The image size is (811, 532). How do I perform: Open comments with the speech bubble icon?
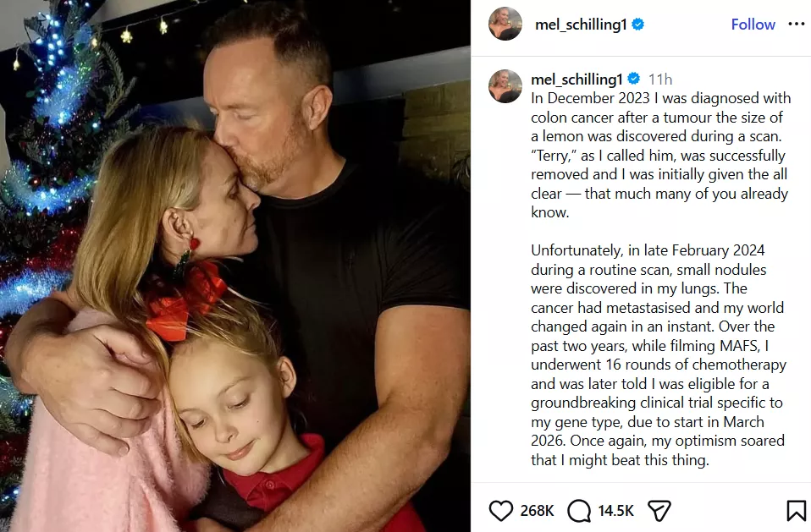point(579,511)
